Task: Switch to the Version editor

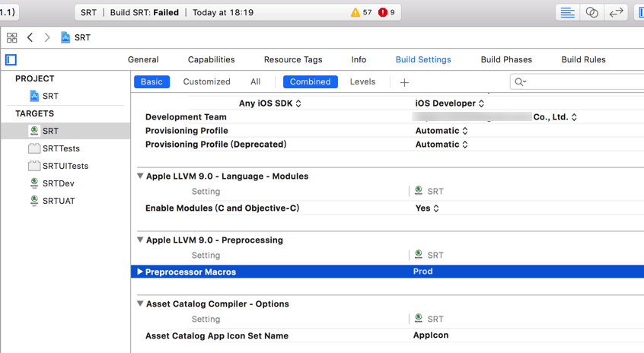Action: point(616,12)
